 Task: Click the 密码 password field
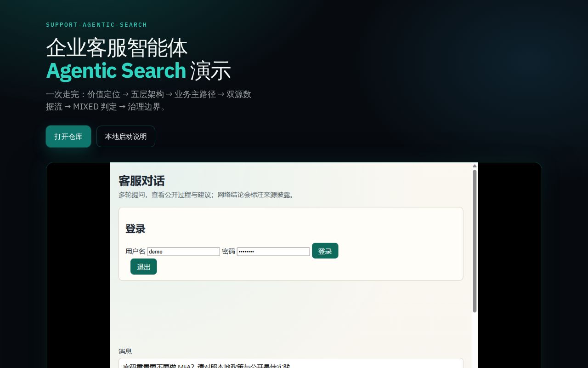pos(273,252)
